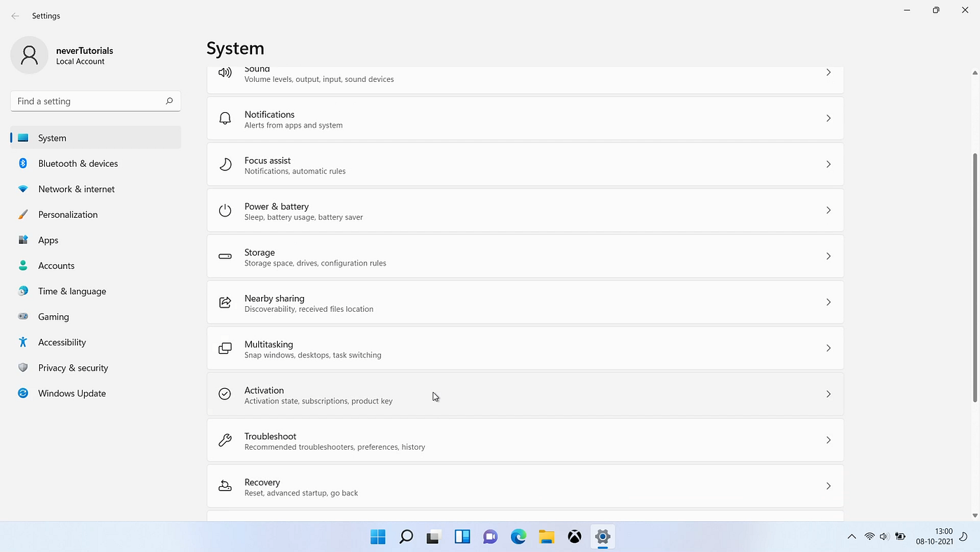Image resolution: width=980 pixels, height=552 pixels.
Task: Click the Storage drive icon
Action: [x=225, y=256]
